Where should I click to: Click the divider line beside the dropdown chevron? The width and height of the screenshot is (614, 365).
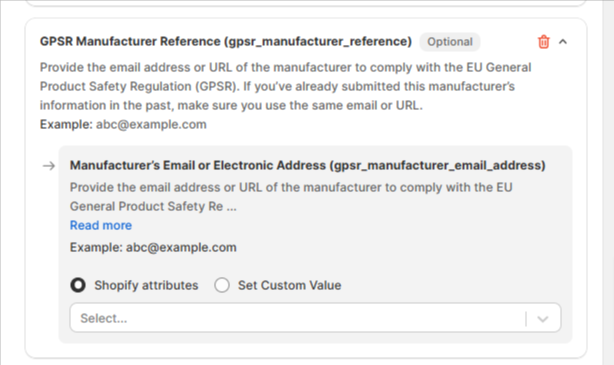[x=526, y=319]
